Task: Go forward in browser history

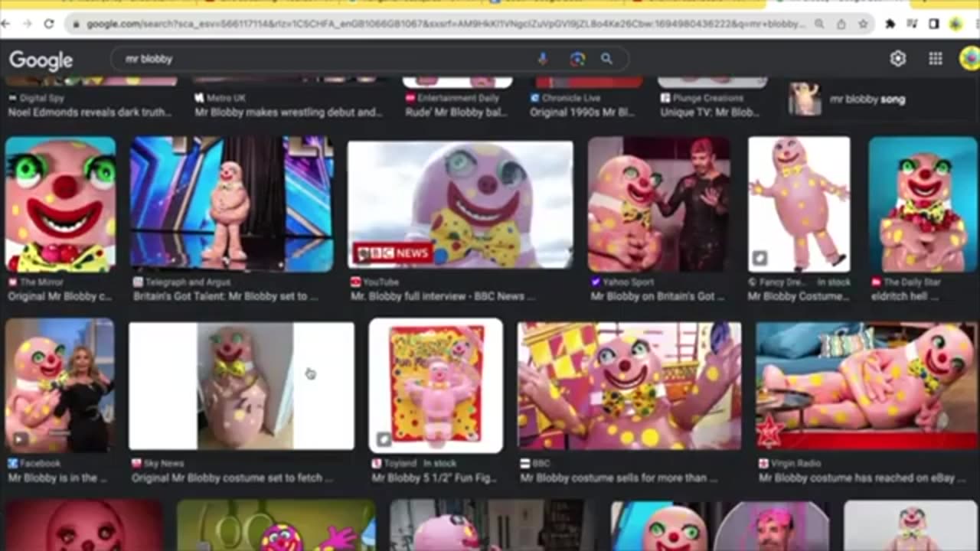Action: coord(27,24)
